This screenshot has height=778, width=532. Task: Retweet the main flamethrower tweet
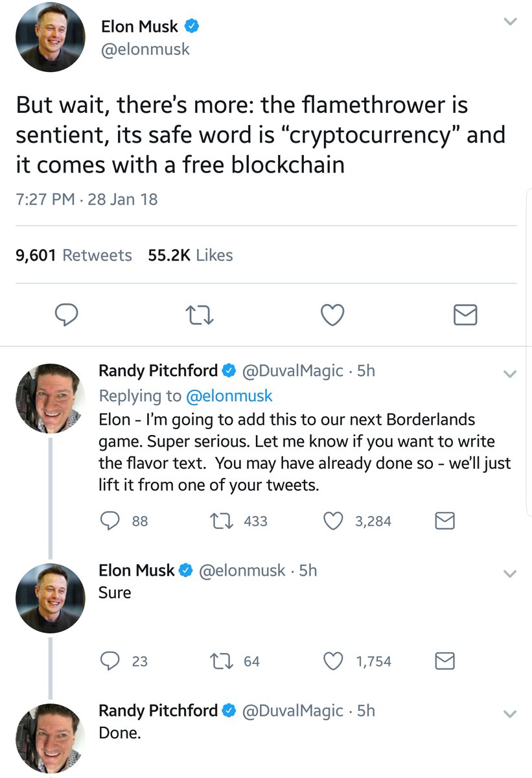[199, 315]
